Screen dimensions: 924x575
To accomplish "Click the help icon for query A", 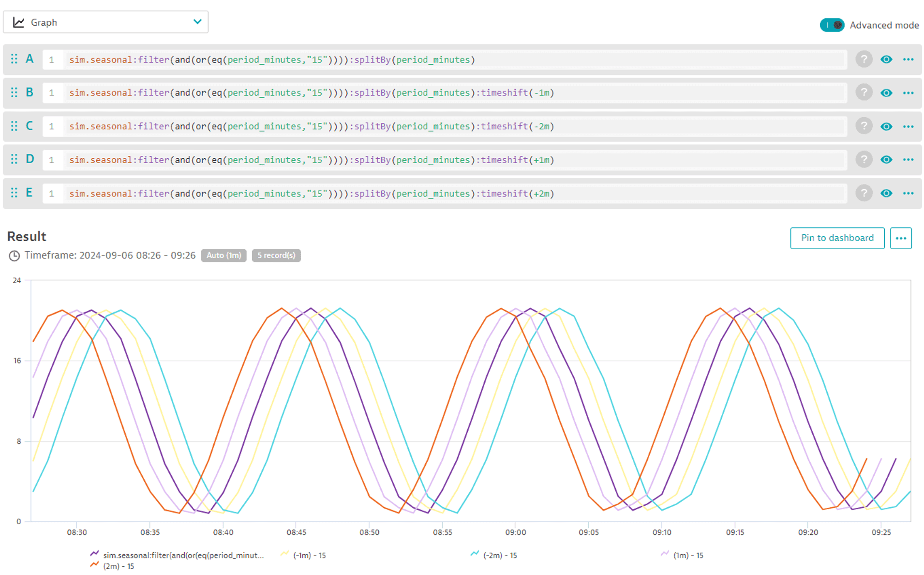I will 864,59.
